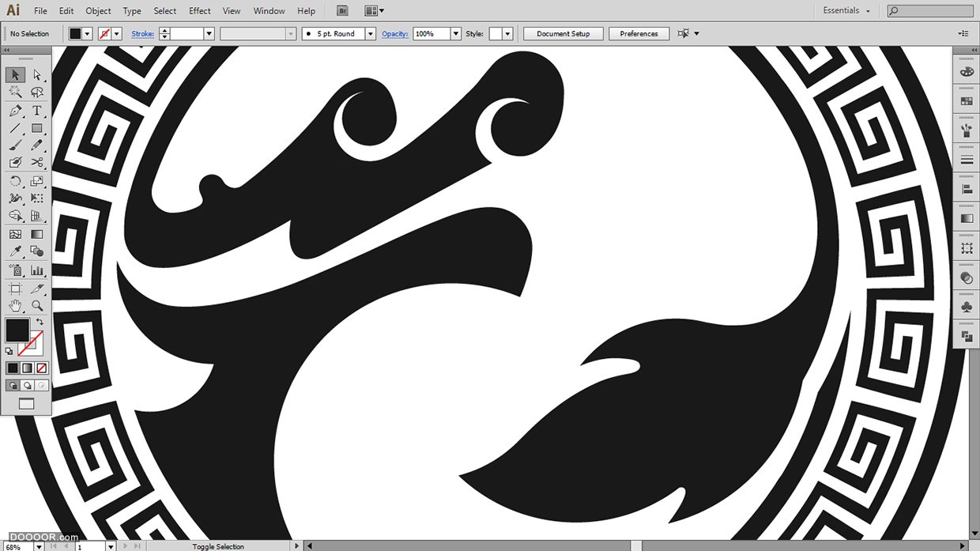Open the Effect menu
The width and height of the screenshot is (980, 551).
click(x=200, y=11)
